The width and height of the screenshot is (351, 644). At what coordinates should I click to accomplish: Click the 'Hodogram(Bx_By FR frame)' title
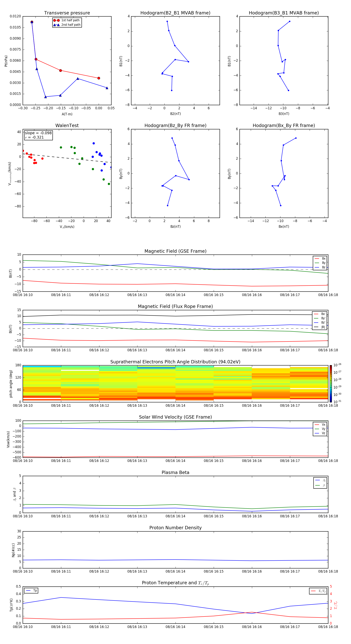(x=284, y=125)
